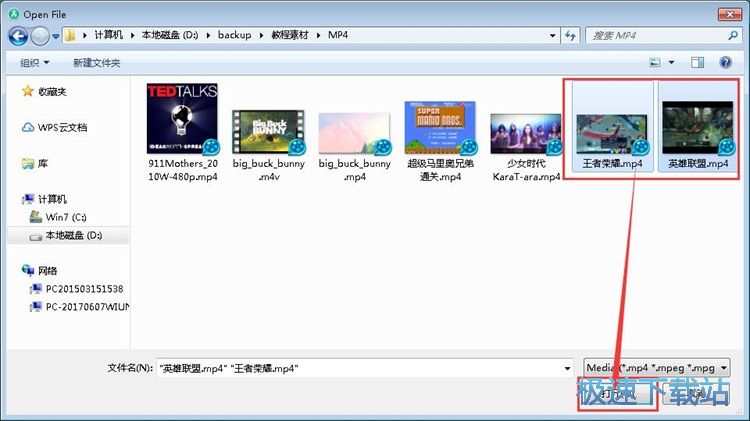Select 计算机 in the address breadcrumb
750x421 pixels.
click(109, 35)
